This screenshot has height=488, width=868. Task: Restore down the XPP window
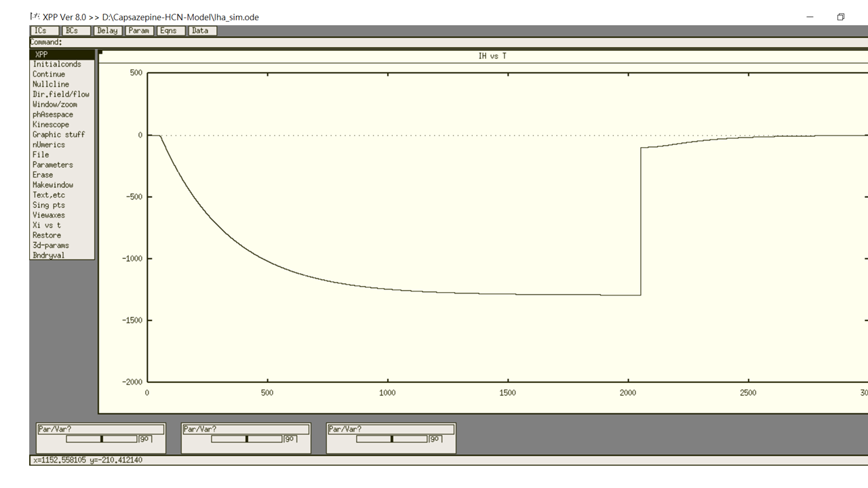[841, 17]
